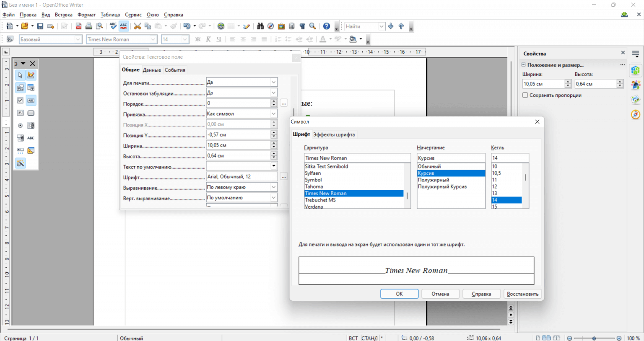Image resolution: width=644 pixels, height=341 pixels.
Task: Toggle AutoSpellcheck in toolbar
Action: (x=124, y=26)
